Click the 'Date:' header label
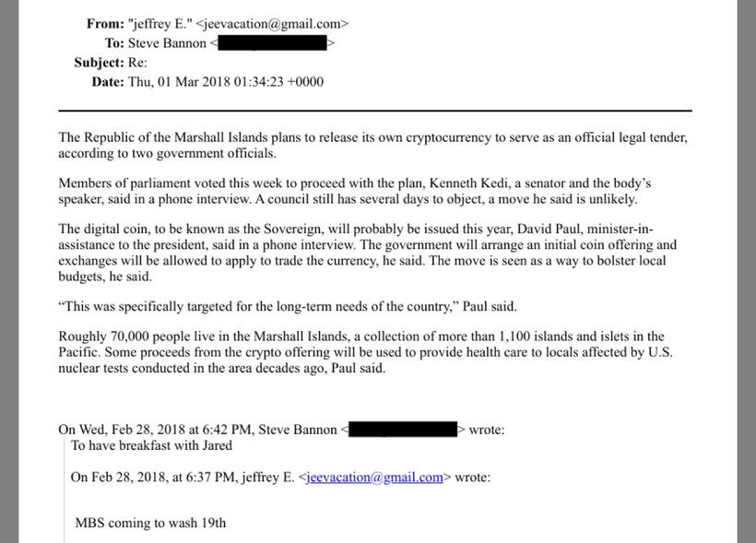This screenshot has width=756, height=543. [108, 82]
